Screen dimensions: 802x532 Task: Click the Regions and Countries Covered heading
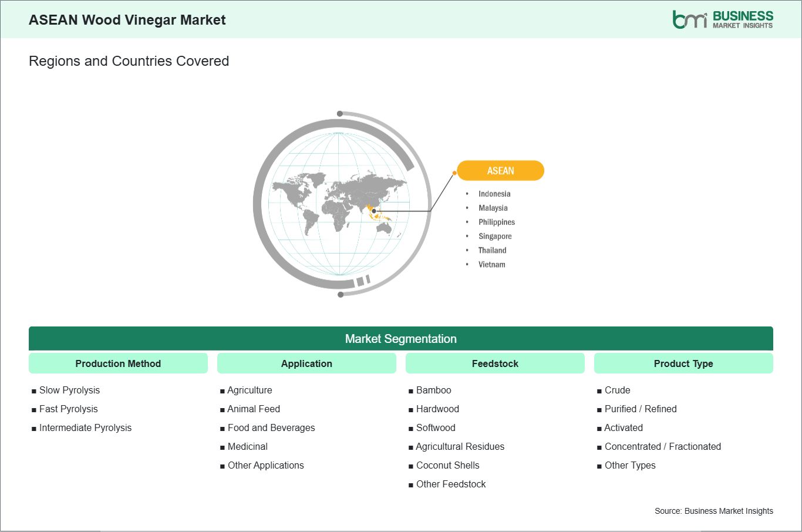coord(129,61)
